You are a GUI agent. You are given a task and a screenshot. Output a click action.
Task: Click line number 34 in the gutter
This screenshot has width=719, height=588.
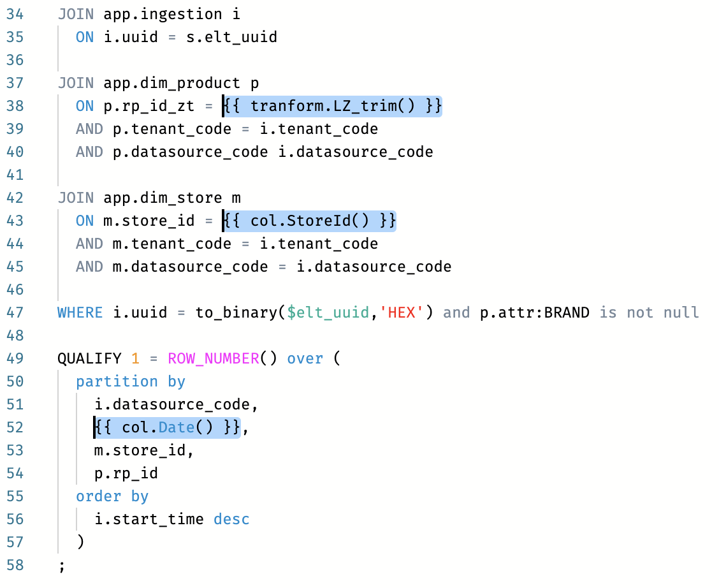tap(14, 14)
